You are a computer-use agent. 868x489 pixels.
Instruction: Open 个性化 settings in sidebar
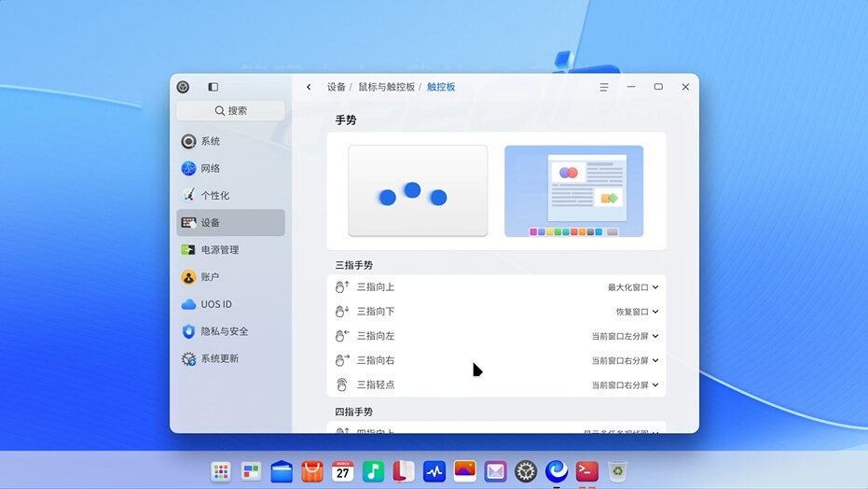(x=214, y=196)
